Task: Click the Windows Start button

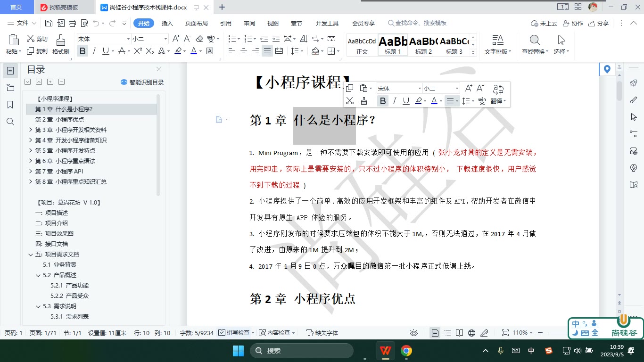Action: pyautogui.click(x=238, y=351)
